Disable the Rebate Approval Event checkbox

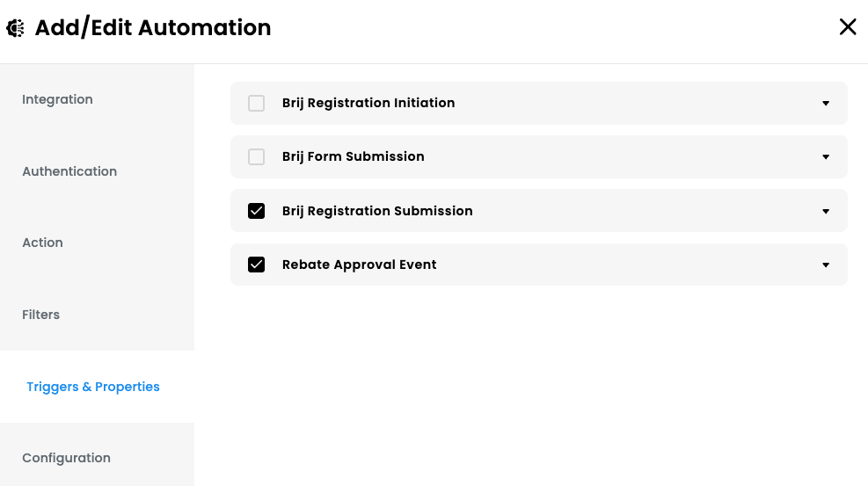coord(256,265)
